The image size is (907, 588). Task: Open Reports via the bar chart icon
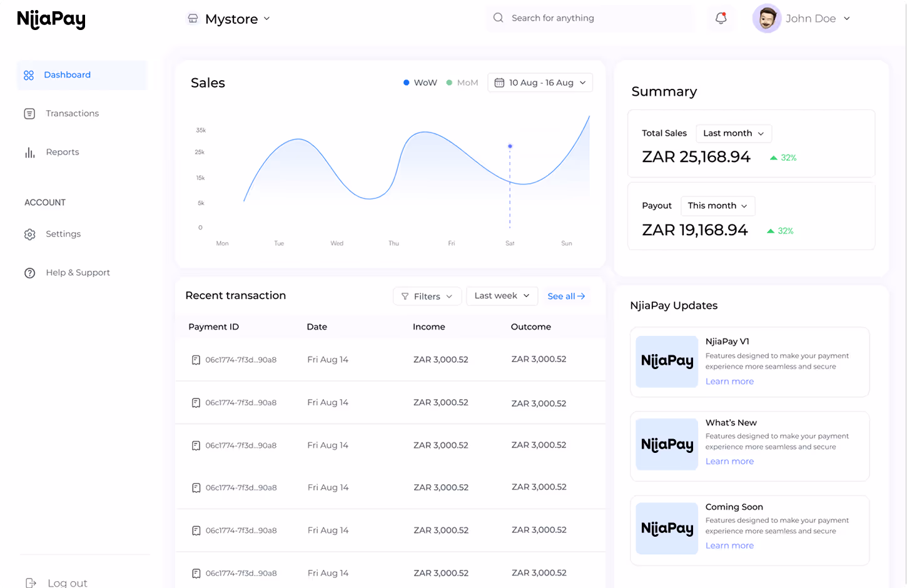29,151
